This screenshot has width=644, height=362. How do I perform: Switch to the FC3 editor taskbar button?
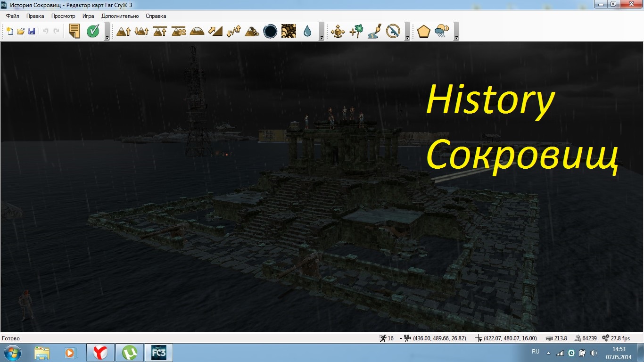coord(158,353)
